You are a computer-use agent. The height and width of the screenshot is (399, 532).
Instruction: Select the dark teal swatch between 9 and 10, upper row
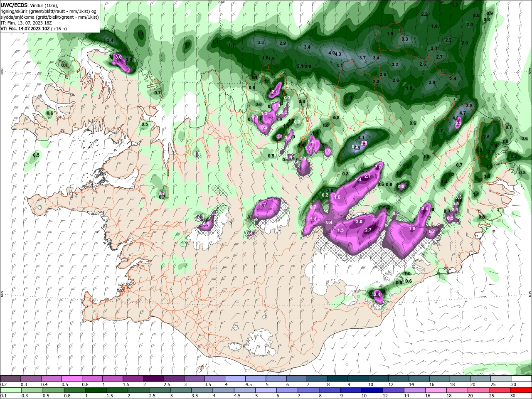(x=357, y=379)
